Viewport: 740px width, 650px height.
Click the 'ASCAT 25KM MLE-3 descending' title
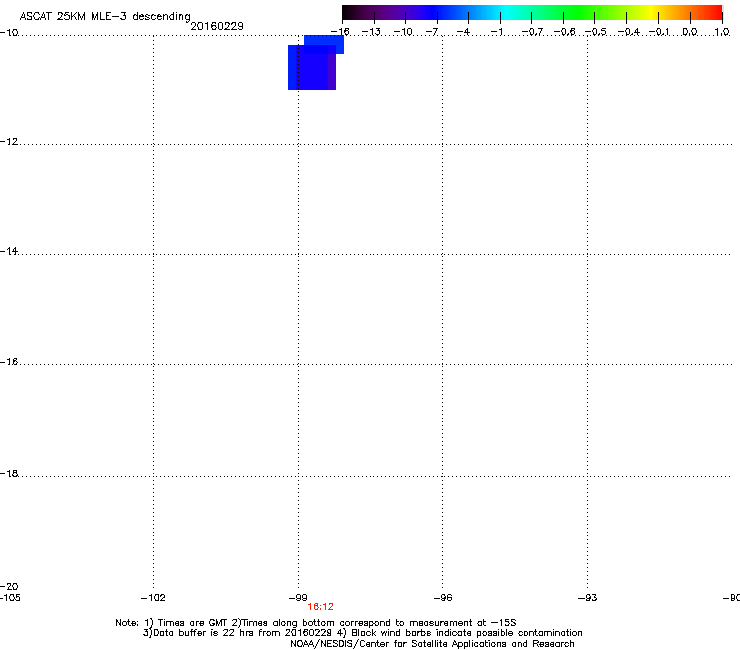click(x=105, y=17)
